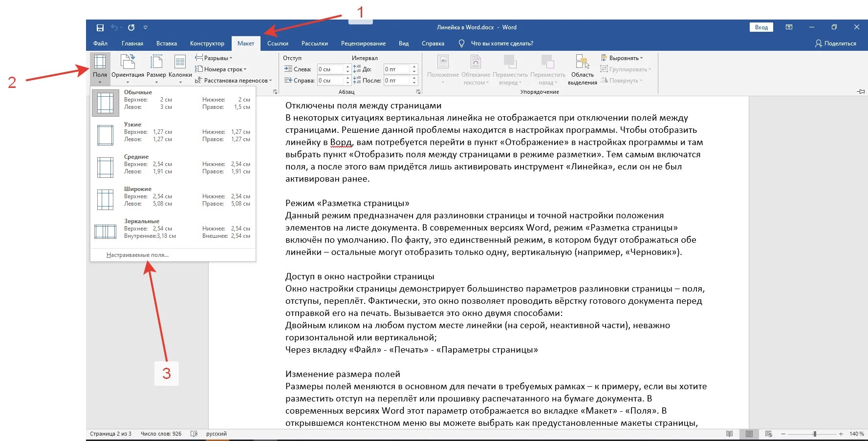This screenshot has height=441, width=868.
Task: Click the spelling check icon in status bar
Action: [x=194, y=434]
